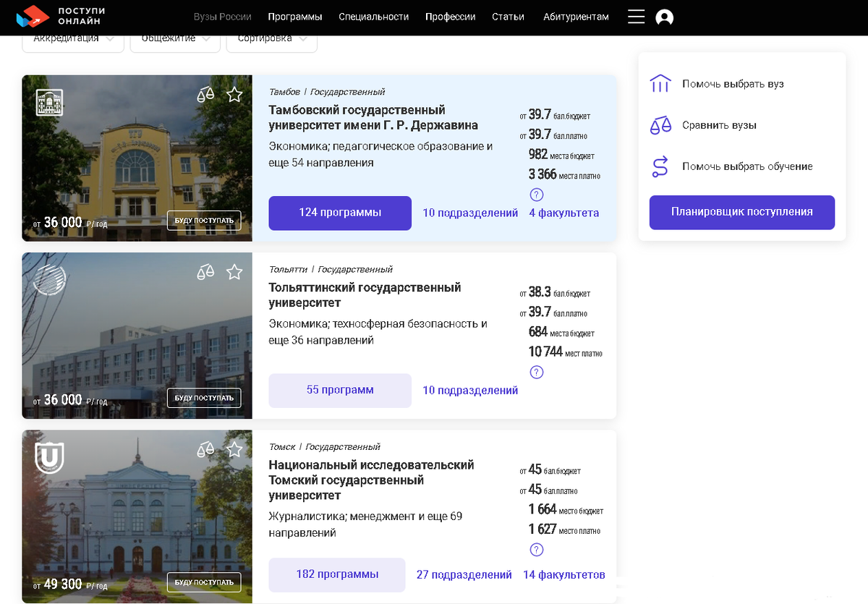Click Буду поступать on Томский университет photo
Viewport: 868px width, 604px height.
tap(204, 582)
